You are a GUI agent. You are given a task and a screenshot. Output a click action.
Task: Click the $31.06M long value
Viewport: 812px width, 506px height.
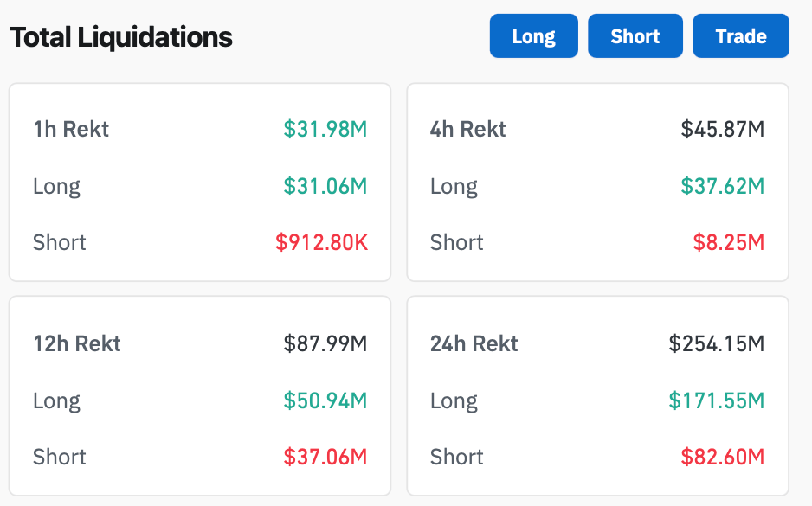325,186
